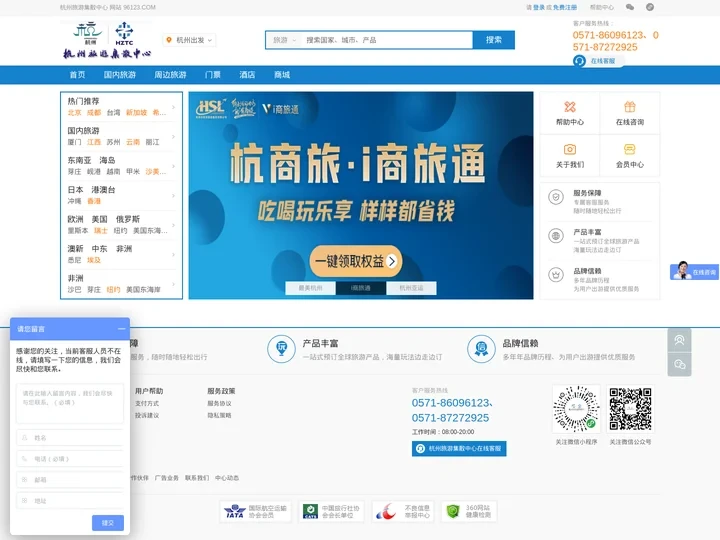Click the customer service floating icon on right edge

pyautogui.click(x=679, y=340)
